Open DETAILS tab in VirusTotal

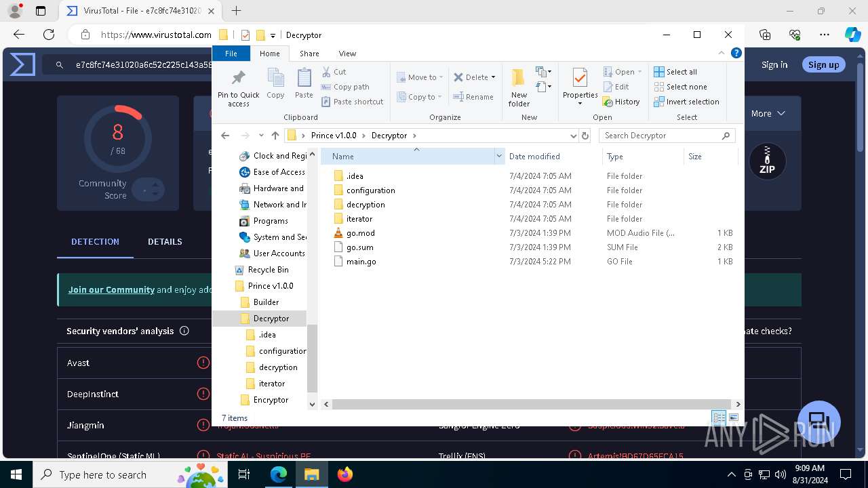pyautogui.click(x=165, y=242)
